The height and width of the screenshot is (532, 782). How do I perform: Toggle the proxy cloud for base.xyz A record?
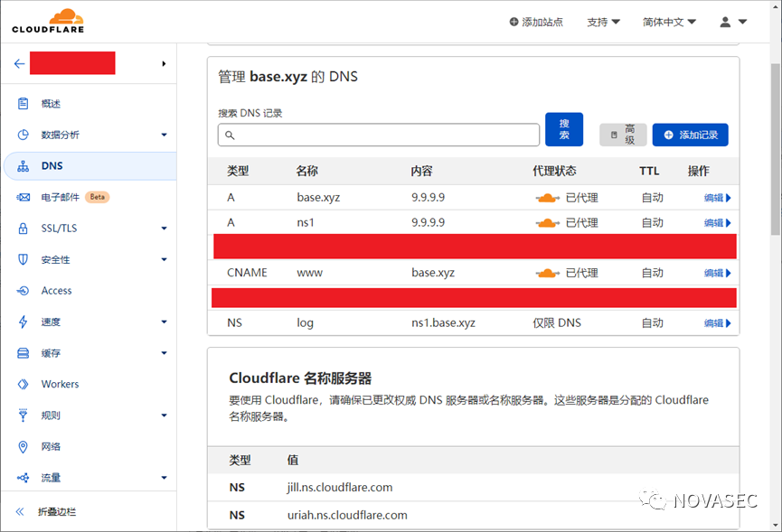[547, 198]
